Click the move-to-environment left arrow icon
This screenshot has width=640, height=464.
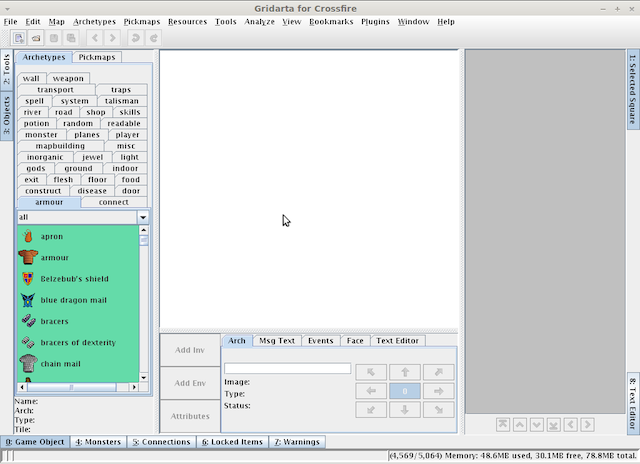point(571,425)
